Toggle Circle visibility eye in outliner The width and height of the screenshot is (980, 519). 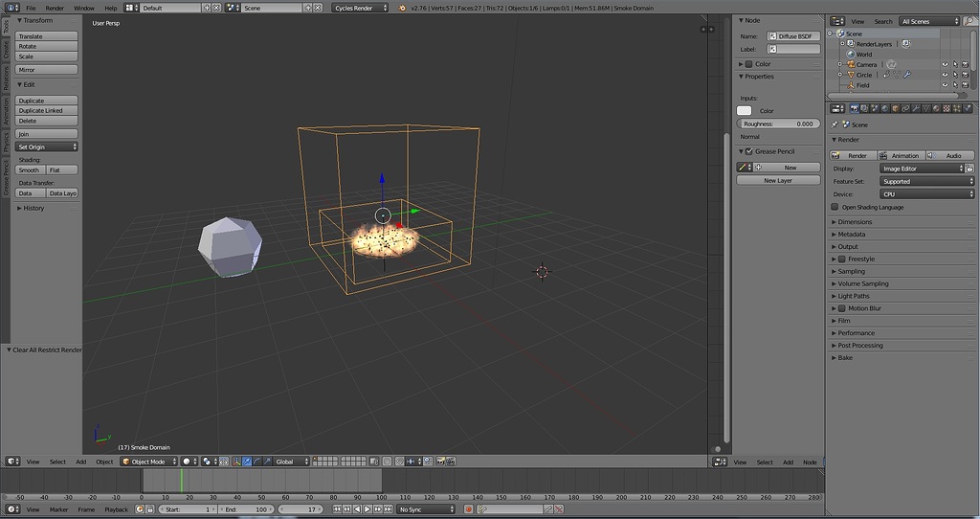click(x=945, y=75)
